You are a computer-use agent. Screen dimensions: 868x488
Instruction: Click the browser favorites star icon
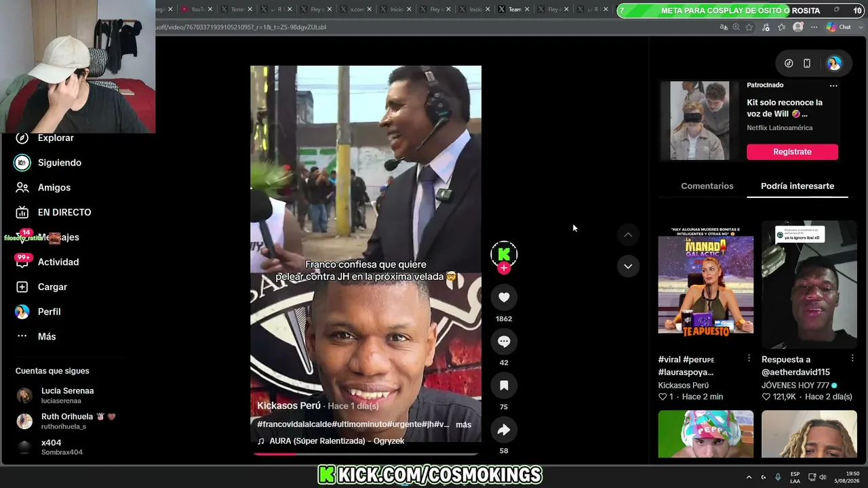749,27
